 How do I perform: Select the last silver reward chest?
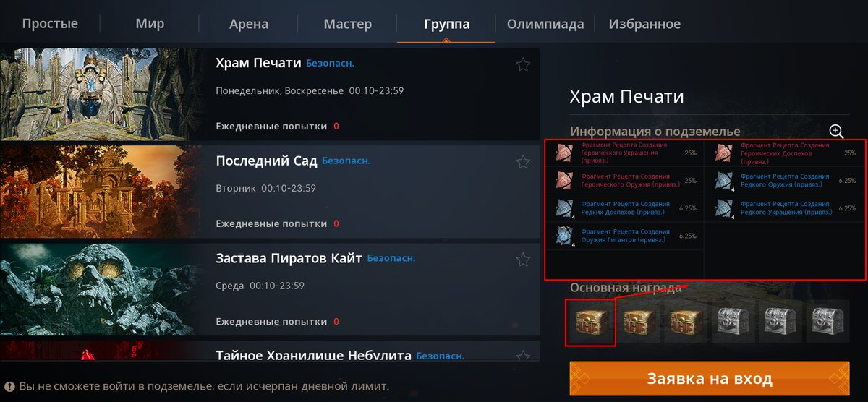[x=825, y=322]
